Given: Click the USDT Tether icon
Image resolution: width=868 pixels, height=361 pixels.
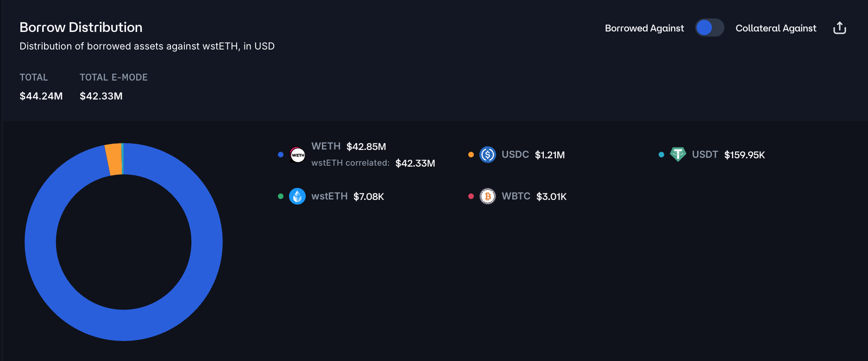Looking at the screenshot, I should coord(678,155).
